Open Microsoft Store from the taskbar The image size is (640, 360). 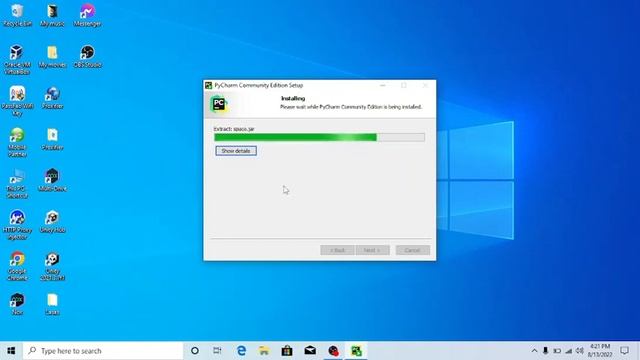(x=287, y=351)
